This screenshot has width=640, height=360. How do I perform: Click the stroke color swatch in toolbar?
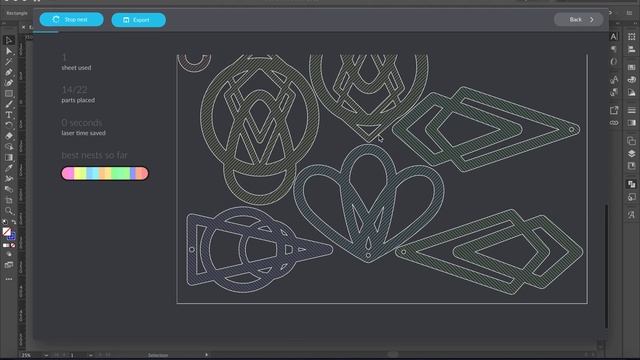[12, 236]
